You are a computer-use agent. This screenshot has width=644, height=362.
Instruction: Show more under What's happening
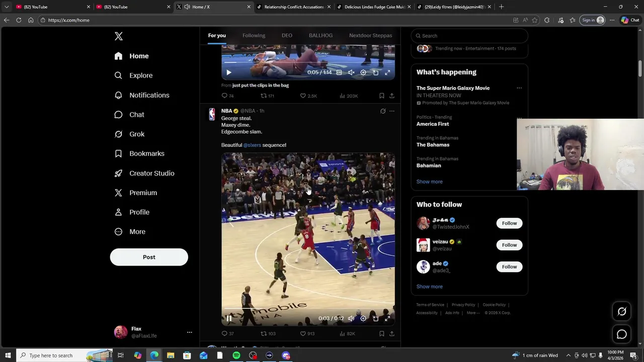click(429, 182)
